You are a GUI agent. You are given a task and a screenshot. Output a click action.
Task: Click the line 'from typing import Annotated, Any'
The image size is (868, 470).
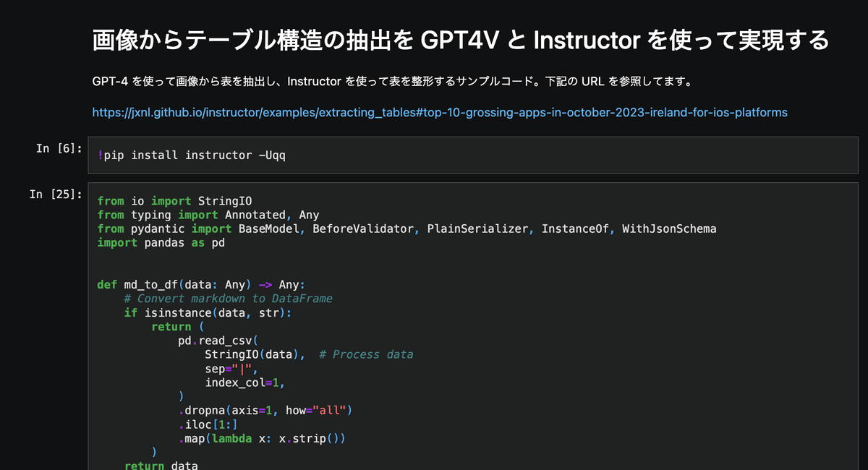coord(208,215)
